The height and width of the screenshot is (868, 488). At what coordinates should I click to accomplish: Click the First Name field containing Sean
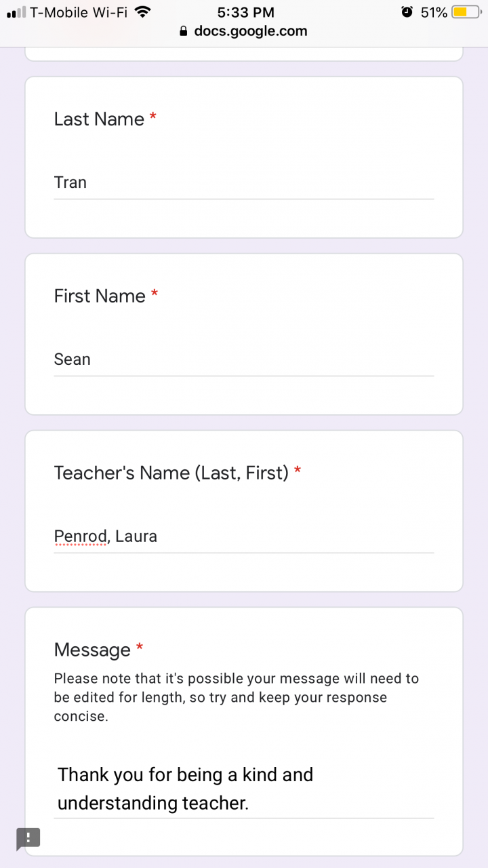[x=243, y=360]
